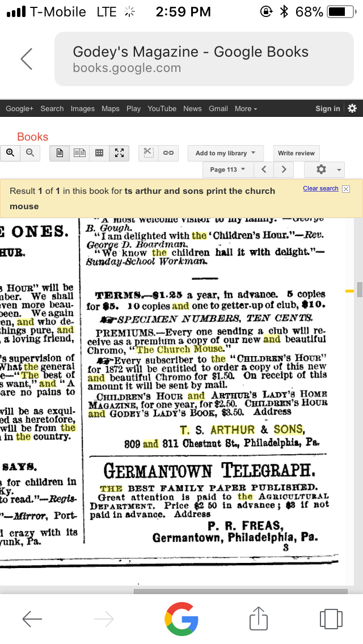Close the search results banner
Screen dimensions: 363x644
(346, 189)
